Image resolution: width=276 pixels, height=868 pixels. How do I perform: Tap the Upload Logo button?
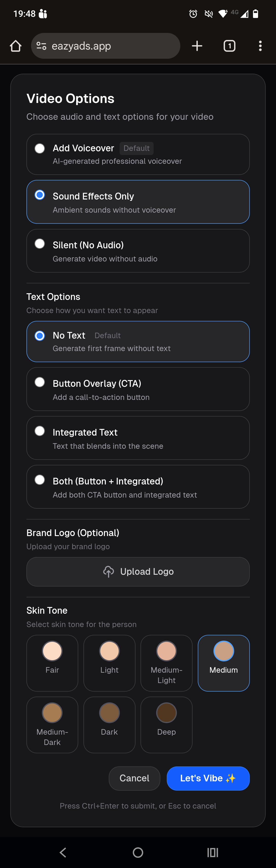click(x=138, y=572)
